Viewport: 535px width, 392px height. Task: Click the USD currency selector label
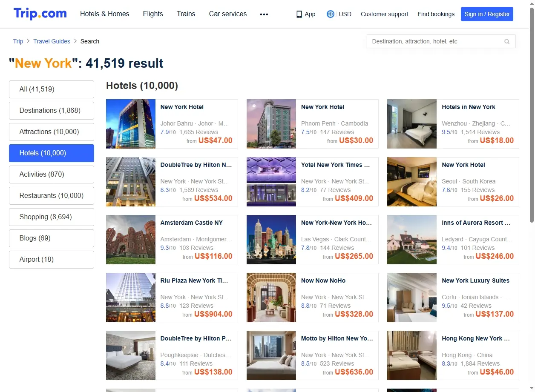tap(345, 14)
